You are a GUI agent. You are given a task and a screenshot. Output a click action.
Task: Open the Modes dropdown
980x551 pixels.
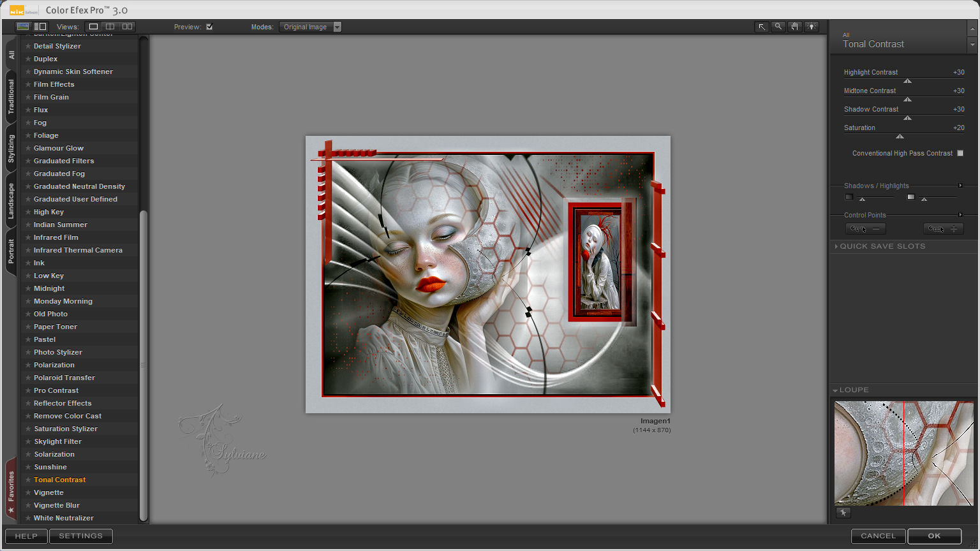pos(310,27)
